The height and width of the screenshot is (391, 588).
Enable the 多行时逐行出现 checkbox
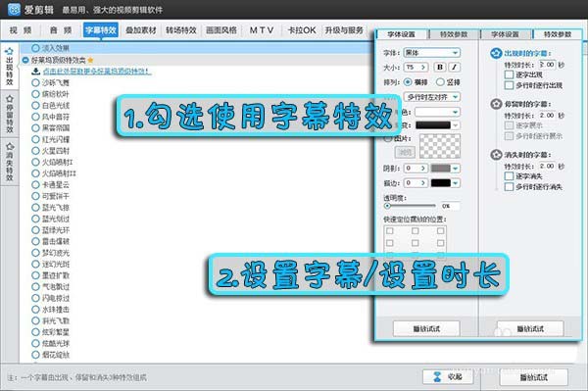pyautogui.click(x=509, y=85)
